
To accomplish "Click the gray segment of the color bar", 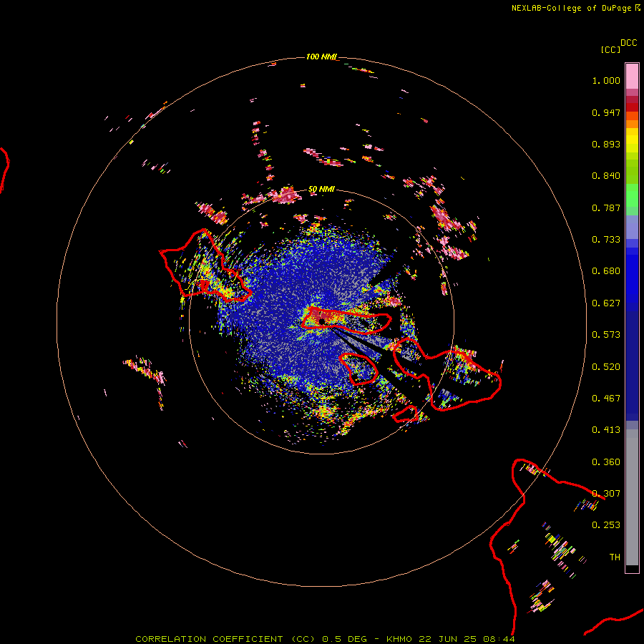I will tap(632, 497).
